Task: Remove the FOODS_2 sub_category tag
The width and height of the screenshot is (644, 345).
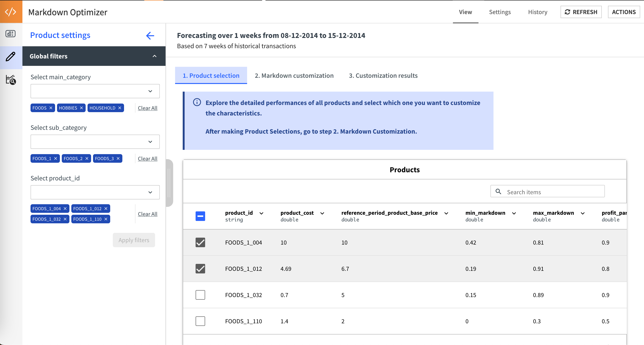Action: pyautogui.click(x=87, y=158)
